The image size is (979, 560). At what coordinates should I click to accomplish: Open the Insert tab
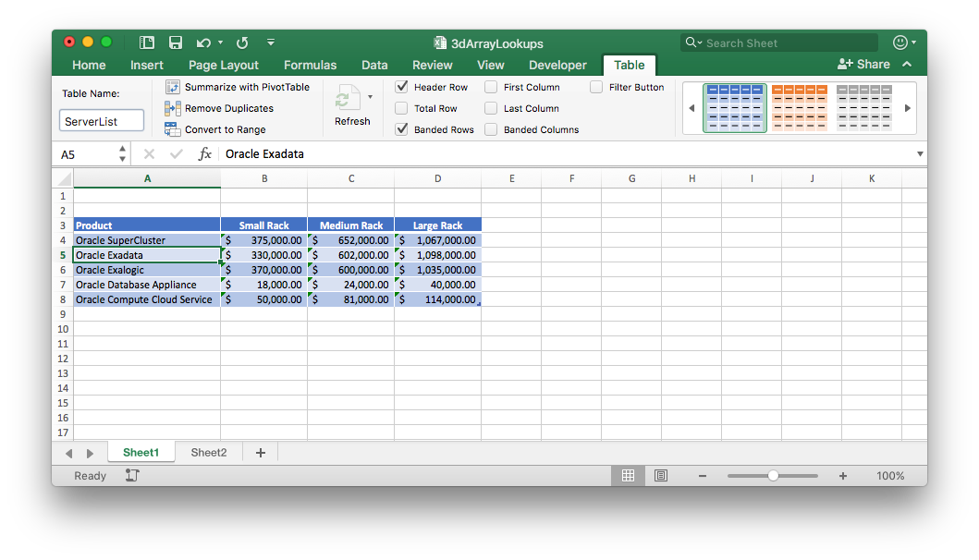click(x=147, y=65)
